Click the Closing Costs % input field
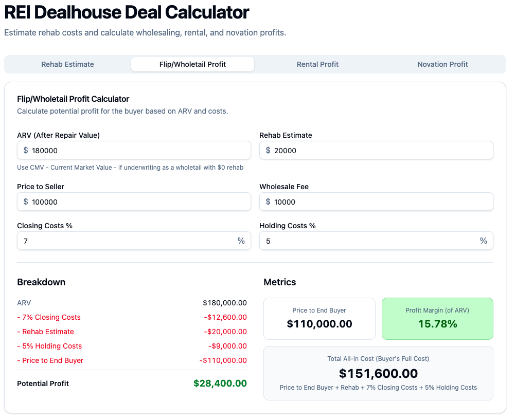 (134, 241)
